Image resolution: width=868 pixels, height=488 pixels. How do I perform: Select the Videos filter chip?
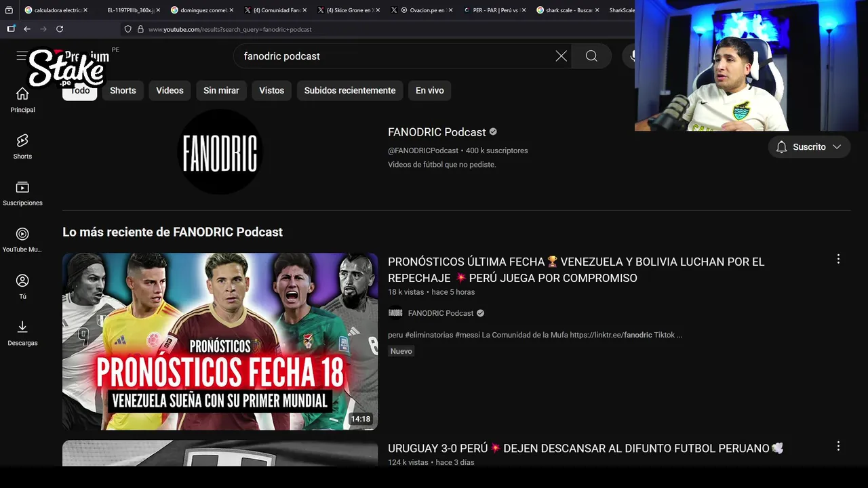point(170,90)
